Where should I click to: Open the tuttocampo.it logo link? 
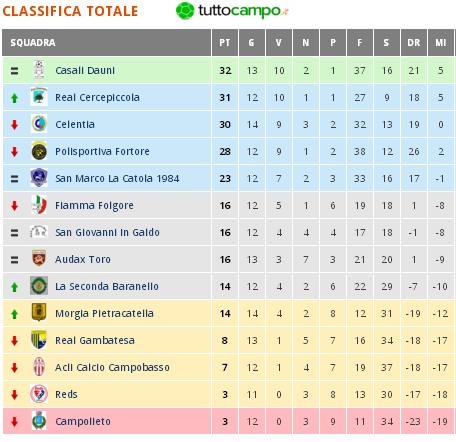(232, 11)
